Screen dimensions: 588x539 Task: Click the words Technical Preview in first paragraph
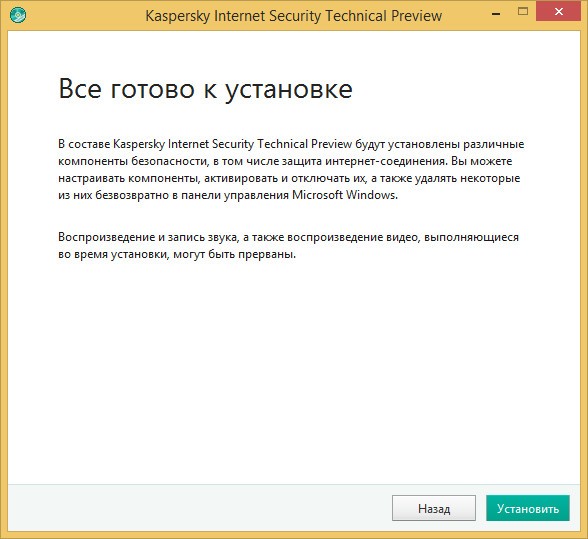pos(304,144)
